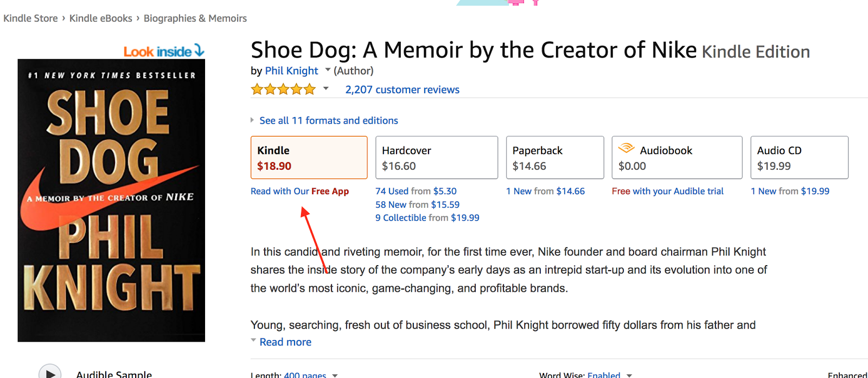868x378 pixels.
Task: Click Read with Our Free App link
Action: 299,191
